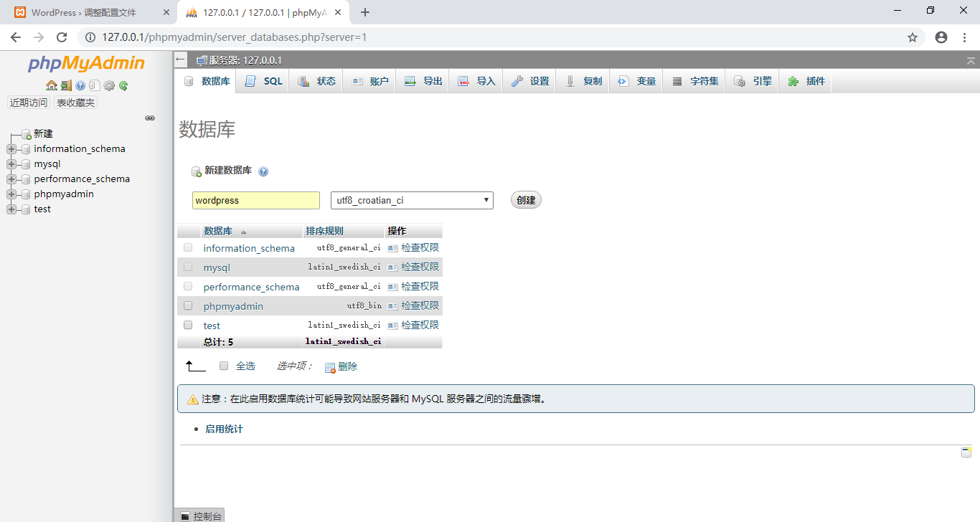Collapse the navigation panel arrow icon
Image resolution: width=980 pixels, height=522 pixels.
(x=181, y=60)
